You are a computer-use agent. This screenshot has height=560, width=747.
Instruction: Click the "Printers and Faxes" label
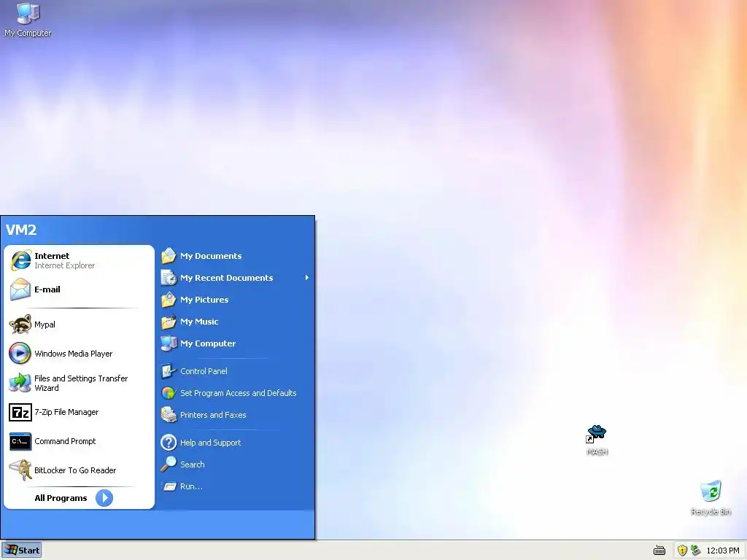(213, 415)
